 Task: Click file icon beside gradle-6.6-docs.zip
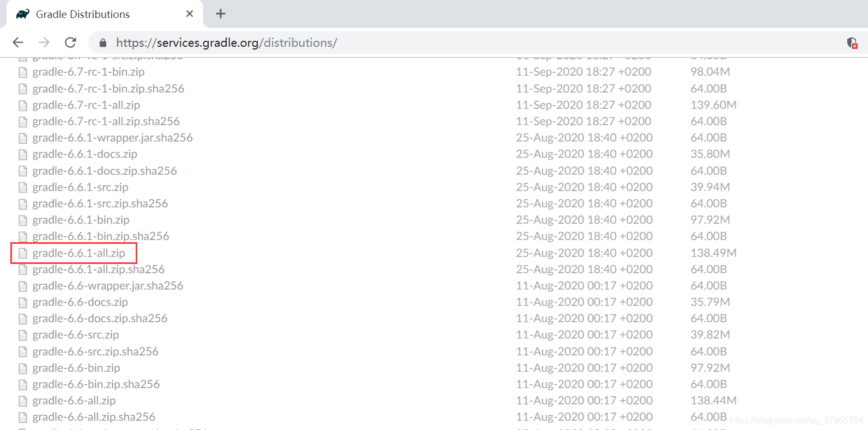23,302
